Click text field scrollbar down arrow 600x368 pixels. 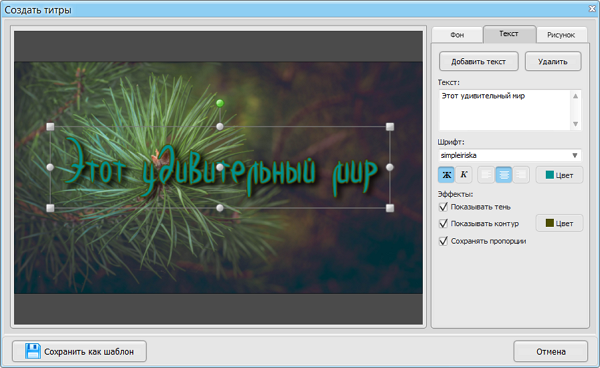point(576,124)
